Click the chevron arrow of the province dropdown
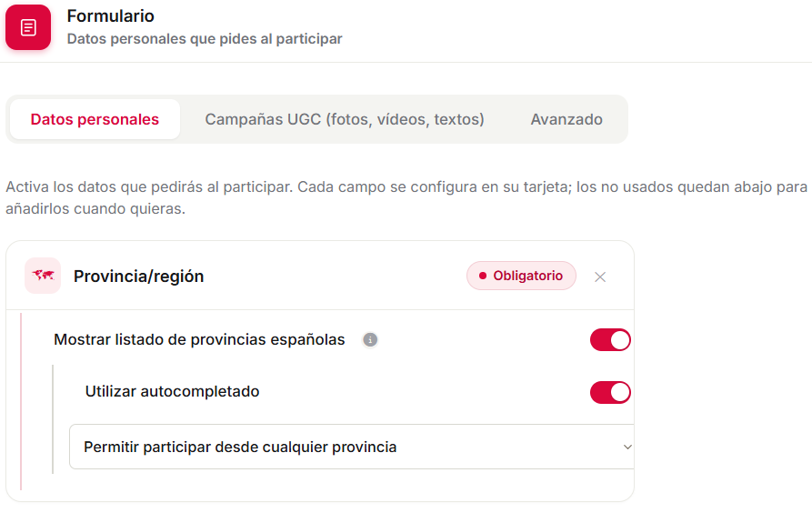Image resolution: width=812 pixels, height=513 pixels. (x=627, y=447)
